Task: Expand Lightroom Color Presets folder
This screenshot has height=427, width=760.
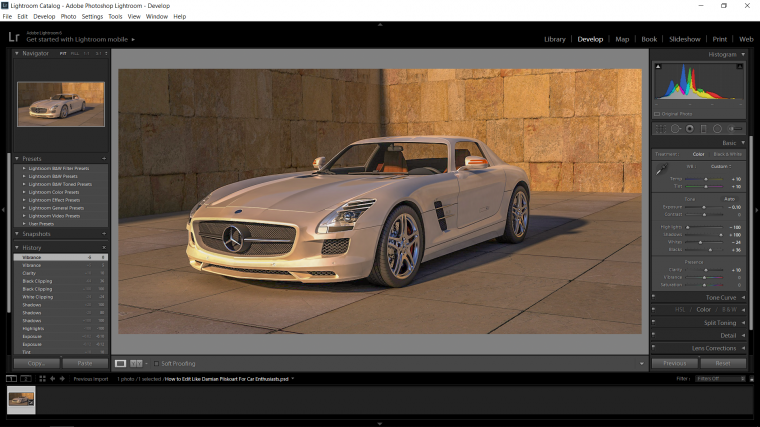Action: [24, 192]
